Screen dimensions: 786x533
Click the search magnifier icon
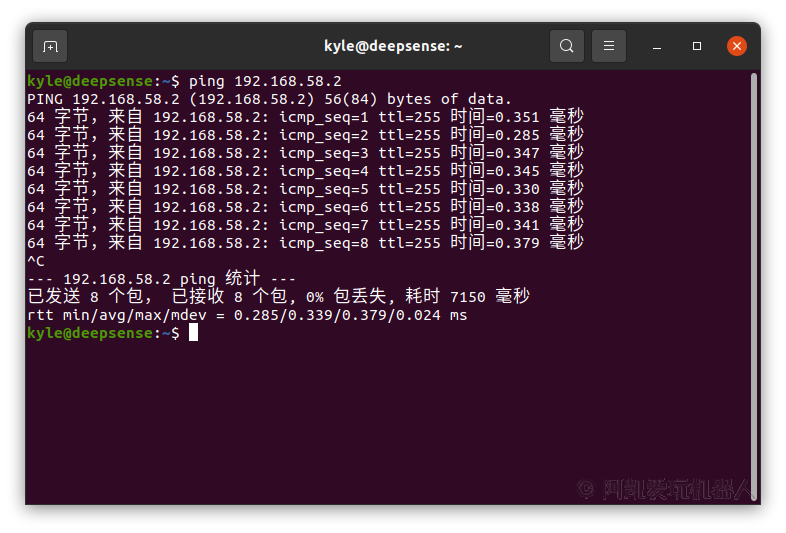[x=567, y=46]
